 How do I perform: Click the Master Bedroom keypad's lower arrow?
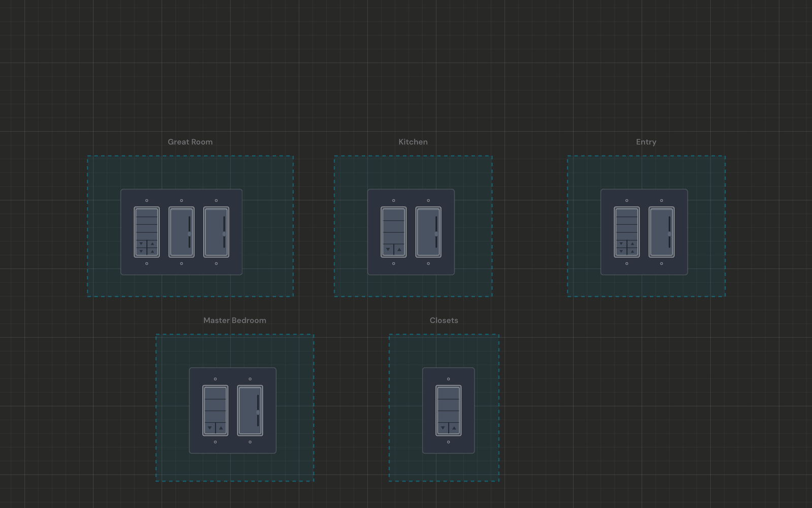point(210,428)
